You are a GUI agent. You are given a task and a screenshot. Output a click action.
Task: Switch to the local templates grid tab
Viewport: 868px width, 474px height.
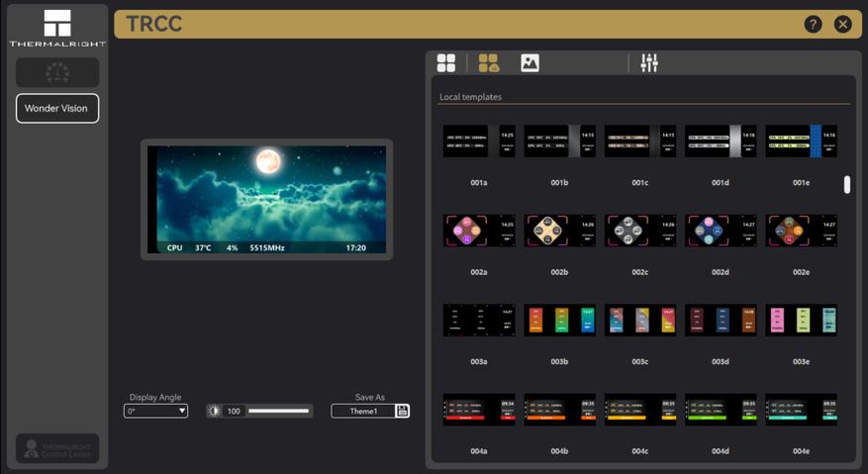[446, 63]
